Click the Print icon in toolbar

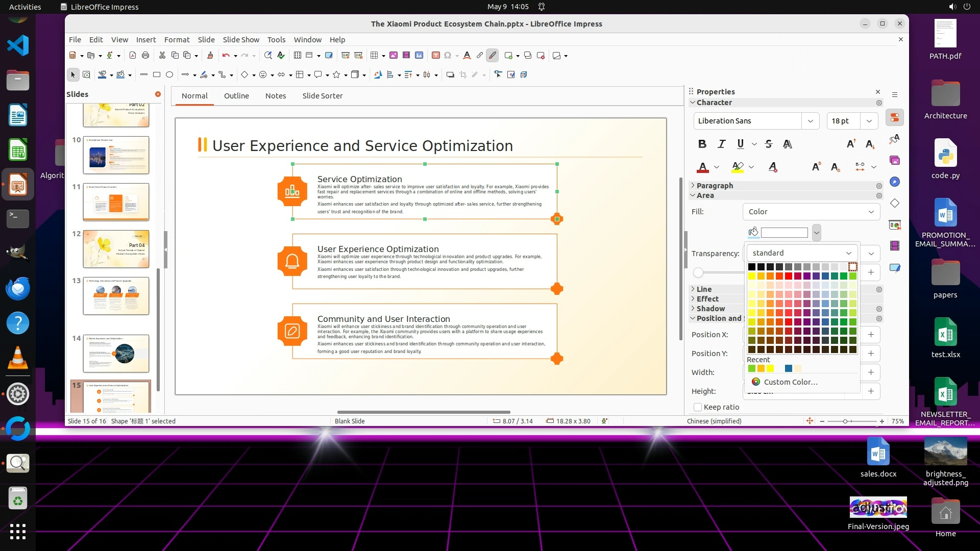[x=145, y=55]
